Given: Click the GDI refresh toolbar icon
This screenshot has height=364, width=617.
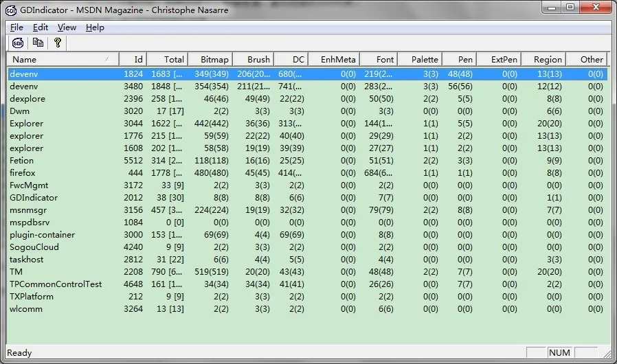Looking at the screenshot, I should point(18,43).
